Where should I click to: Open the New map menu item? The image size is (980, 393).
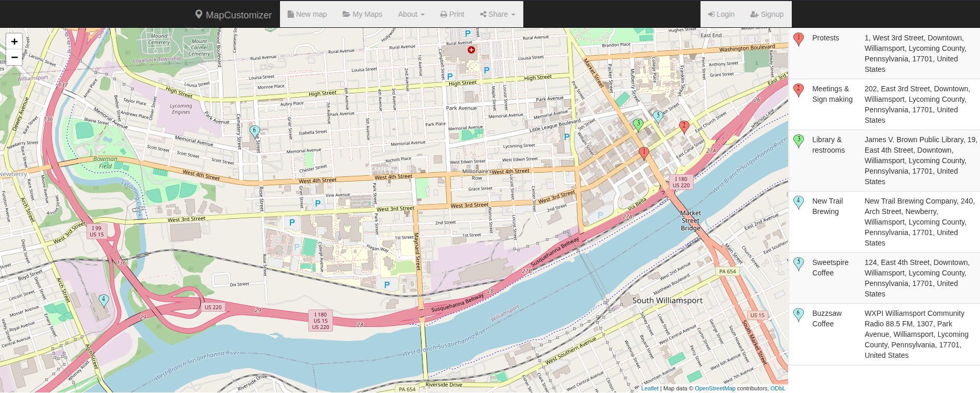pyautogui.click(x=307, y=14)
